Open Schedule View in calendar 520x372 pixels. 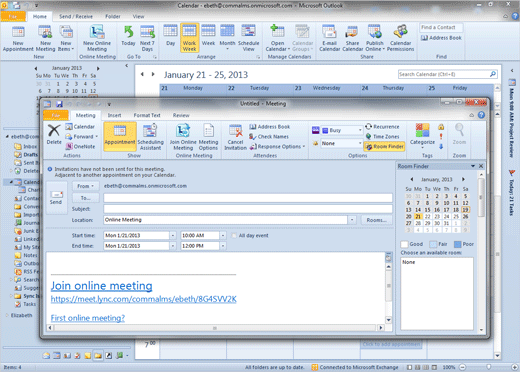pos(248,38)
